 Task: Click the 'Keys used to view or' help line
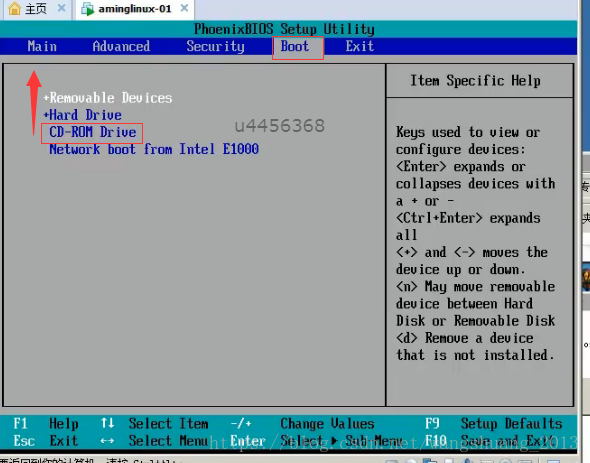coord(468,132)
